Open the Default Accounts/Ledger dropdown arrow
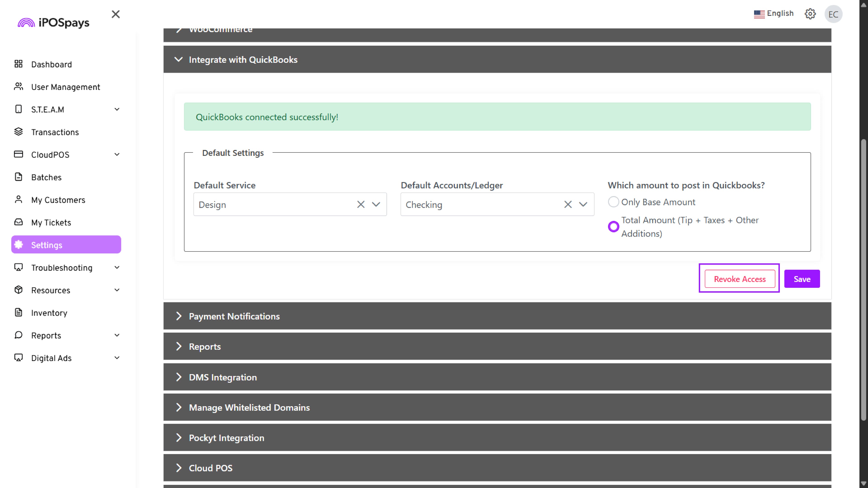The image size is (868, 488). tap(583, 204)
